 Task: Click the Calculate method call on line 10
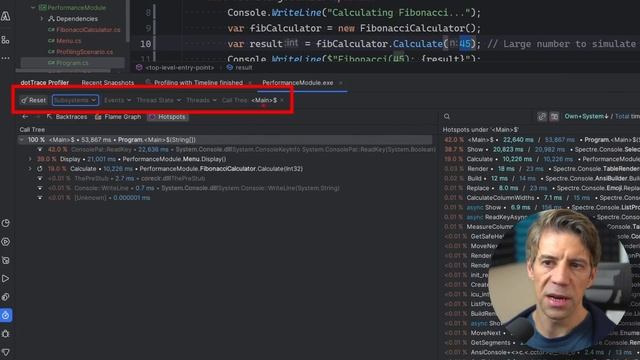[x=418, y=44]
